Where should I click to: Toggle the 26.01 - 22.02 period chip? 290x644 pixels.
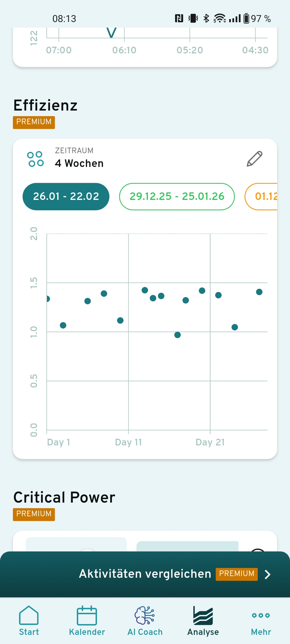click(66, 196)
